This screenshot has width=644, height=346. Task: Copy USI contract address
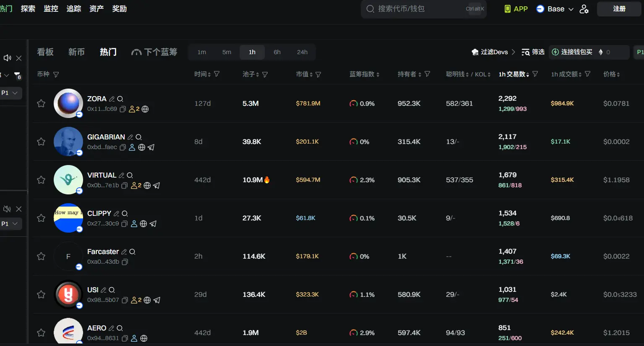point(125,300)
